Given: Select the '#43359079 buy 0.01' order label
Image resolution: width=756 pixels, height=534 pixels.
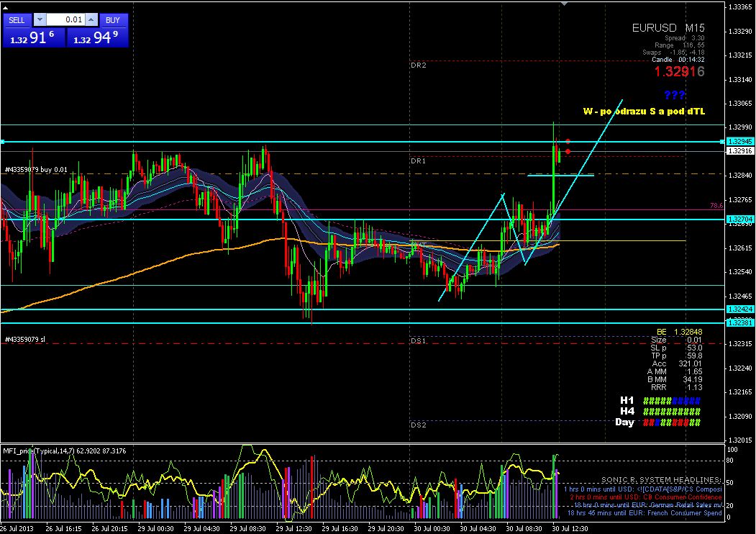Looking at the screenshot, I should pos(36,170).
